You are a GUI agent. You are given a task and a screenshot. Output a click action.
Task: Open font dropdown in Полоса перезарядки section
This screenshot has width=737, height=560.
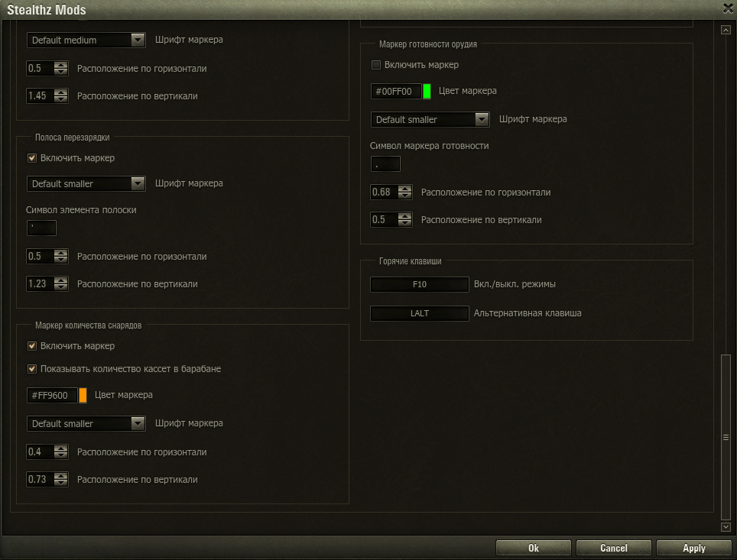click(86, 183)
